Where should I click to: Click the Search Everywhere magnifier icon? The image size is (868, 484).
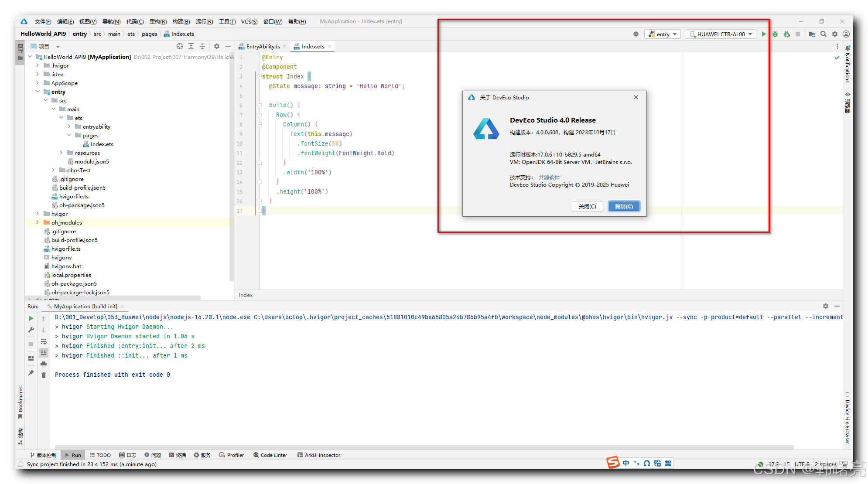click(824, 34)
